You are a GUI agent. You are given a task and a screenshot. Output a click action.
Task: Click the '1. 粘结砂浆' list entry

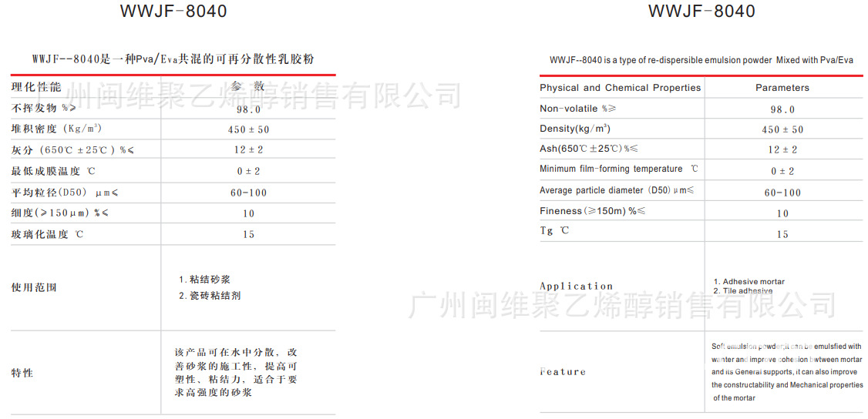tap(204, 280)
